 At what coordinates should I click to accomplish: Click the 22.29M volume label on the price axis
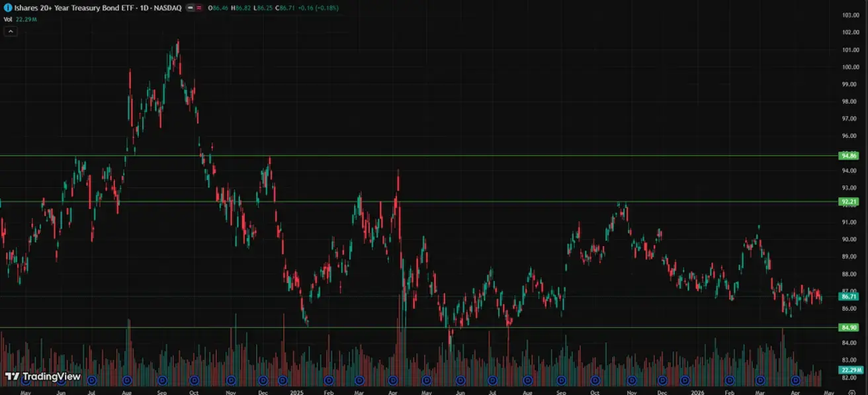click(x=849, y=370)
